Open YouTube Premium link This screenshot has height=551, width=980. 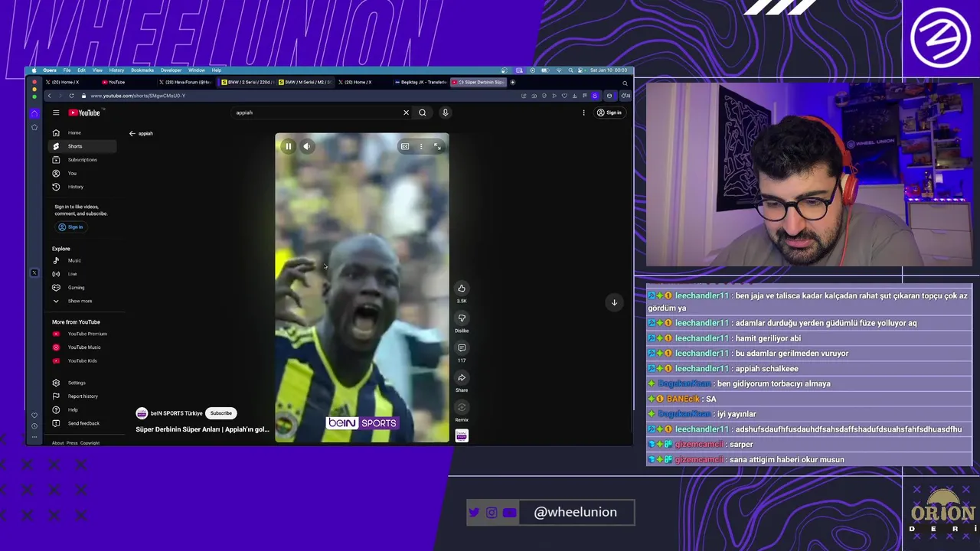pos(81,334)
